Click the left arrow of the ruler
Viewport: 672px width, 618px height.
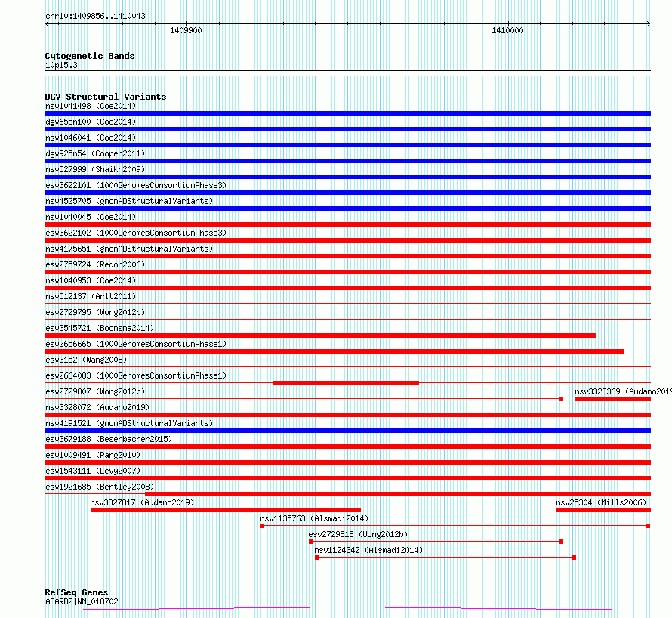pyautogui.click(x=47, y=24)
